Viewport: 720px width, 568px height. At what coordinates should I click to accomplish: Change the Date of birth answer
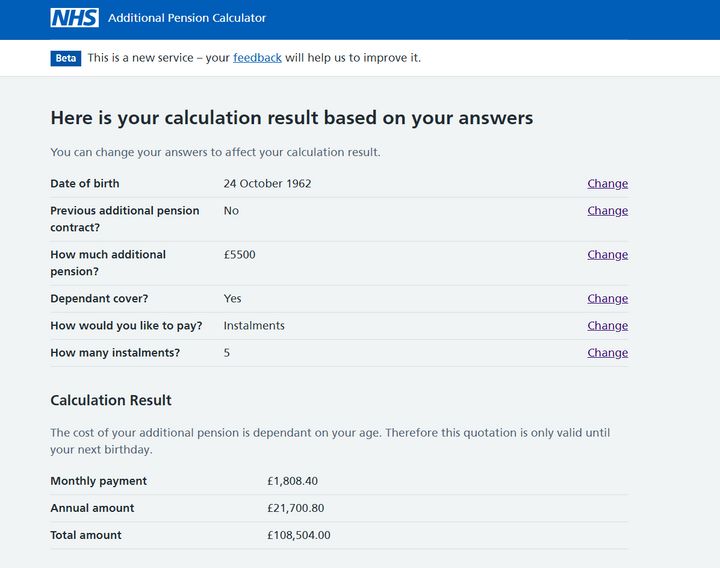pos(607,184)
